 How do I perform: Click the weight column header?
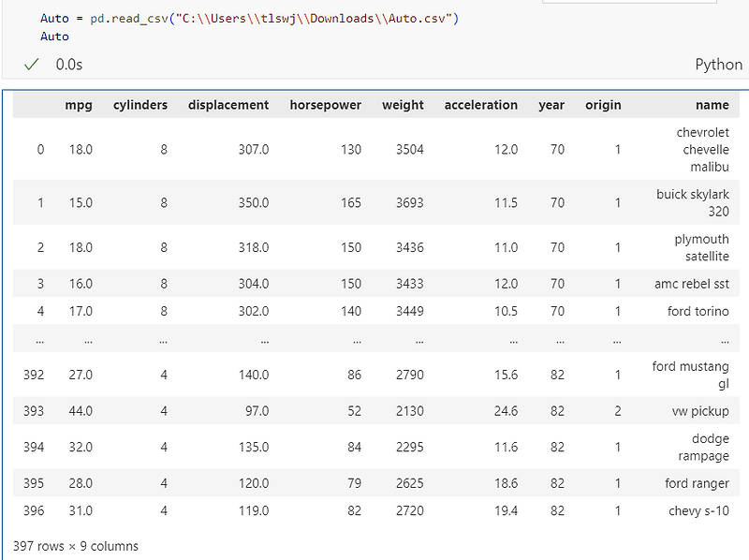(403, 105)
